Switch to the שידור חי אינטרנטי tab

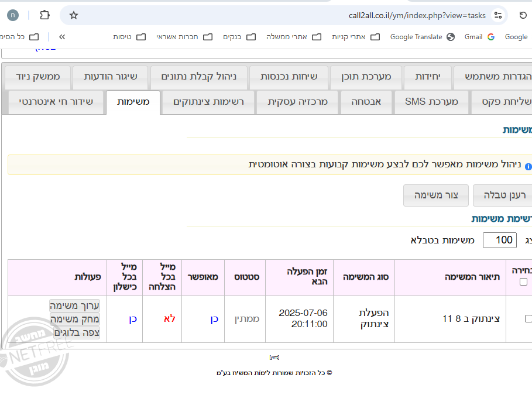56,102
